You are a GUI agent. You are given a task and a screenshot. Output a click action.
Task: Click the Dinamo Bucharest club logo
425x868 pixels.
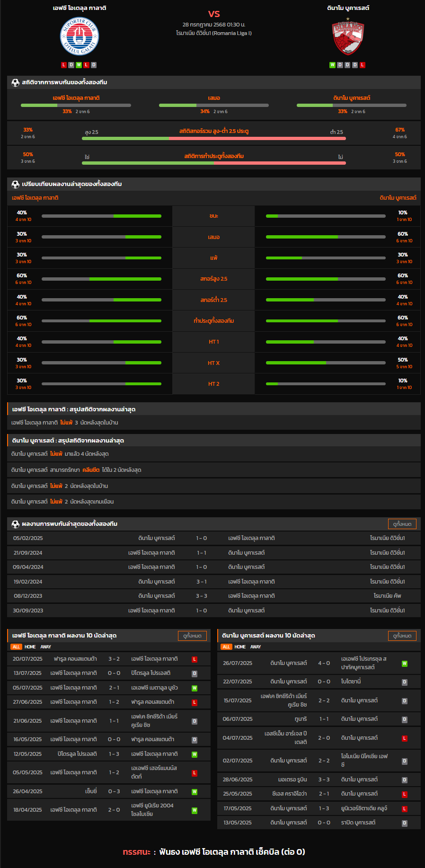click(x=348, y=36)
